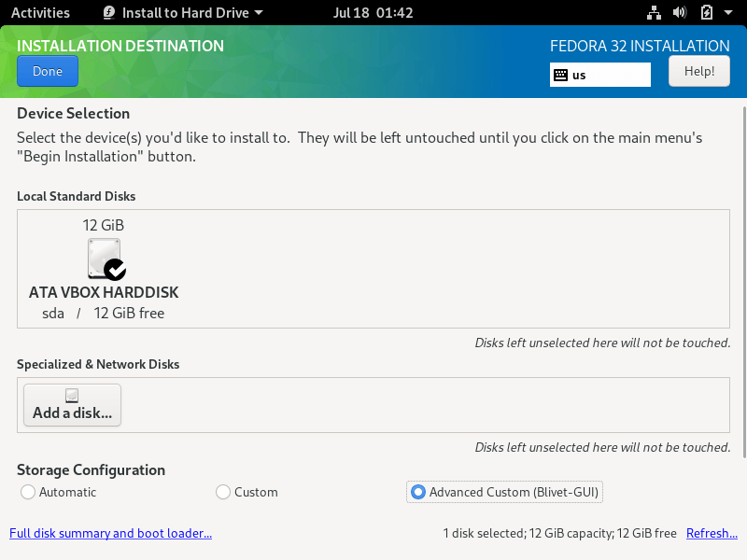The image size is (747, 560).
Task: Click the 1 disk selected; 12 GiB capacity status
Action: pos(559,533)
